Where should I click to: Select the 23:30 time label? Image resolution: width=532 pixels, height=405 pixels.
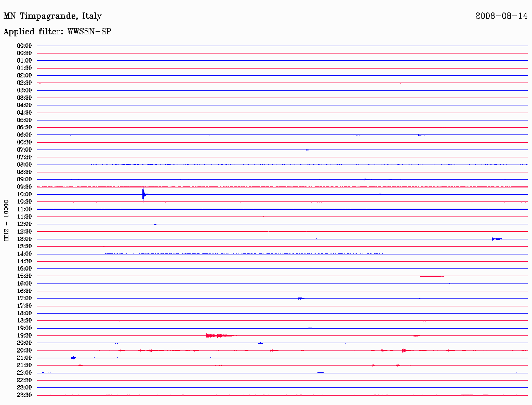24,395
